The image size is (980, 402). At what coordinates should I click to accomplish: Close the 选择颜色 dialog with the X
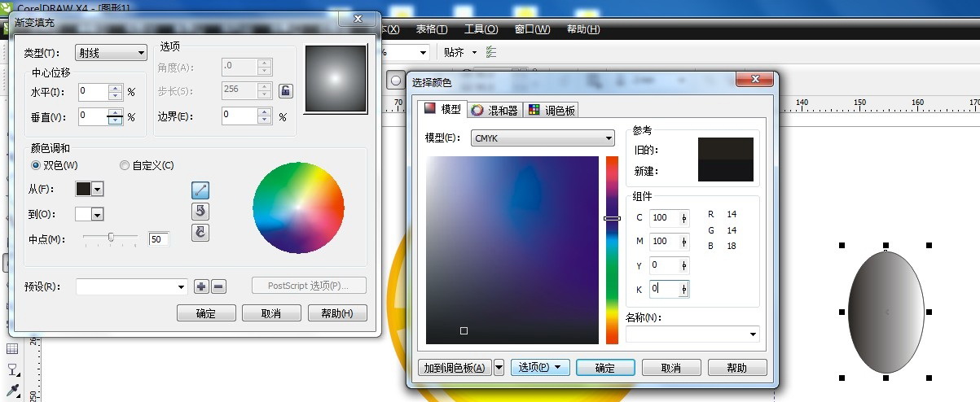click(x=754, y=80)
